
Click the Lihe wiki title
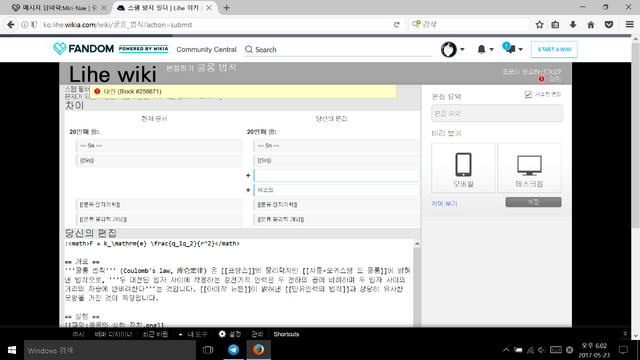pos(112,74)
